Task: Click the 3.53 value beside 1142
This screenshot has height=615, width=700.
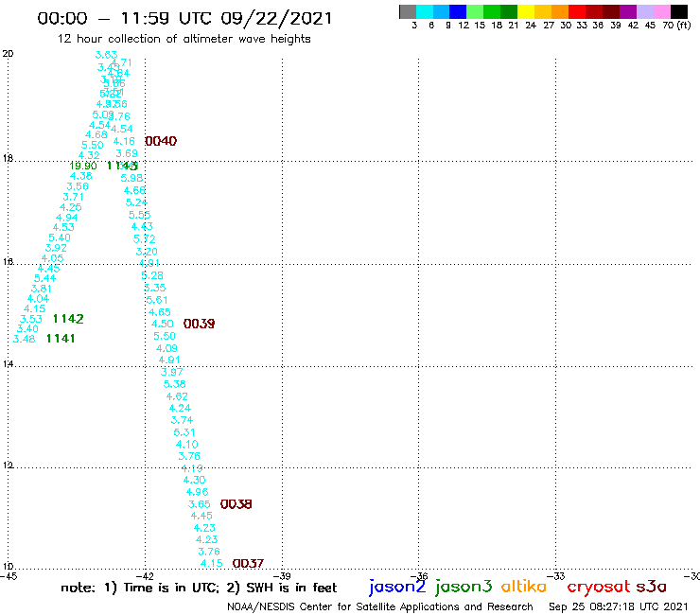Action: (x=31, y=319)
